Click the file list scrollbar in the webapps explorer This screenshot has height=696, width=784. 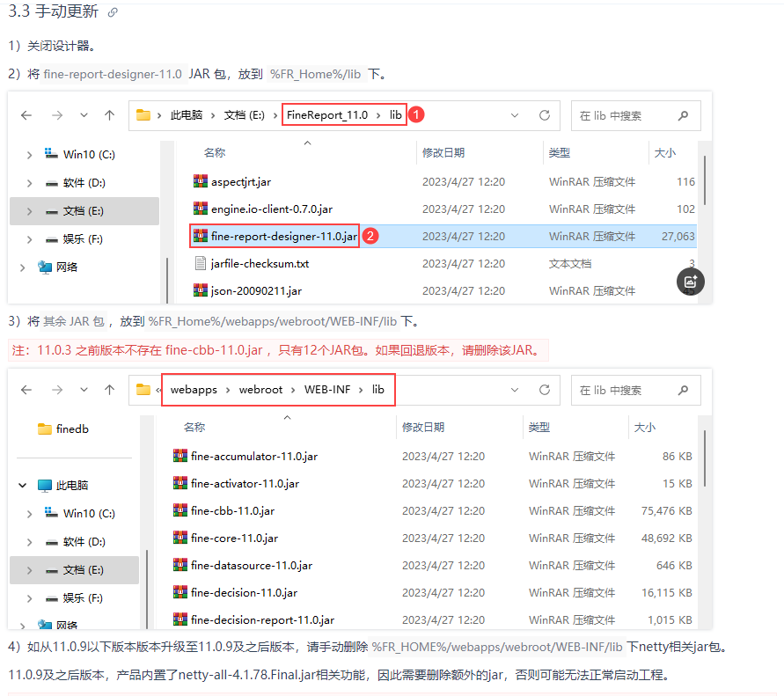click(705, 458)
